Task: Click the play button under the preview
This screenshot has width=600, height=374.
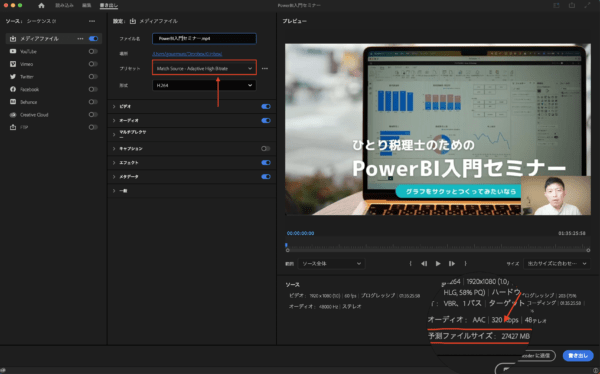Action: (x=438, y=263)
